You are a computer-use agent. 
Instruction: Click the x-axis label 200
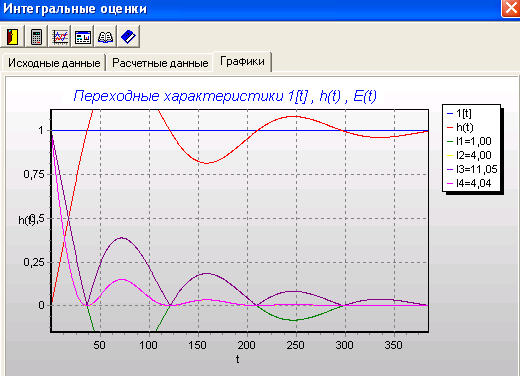point(246,345)
